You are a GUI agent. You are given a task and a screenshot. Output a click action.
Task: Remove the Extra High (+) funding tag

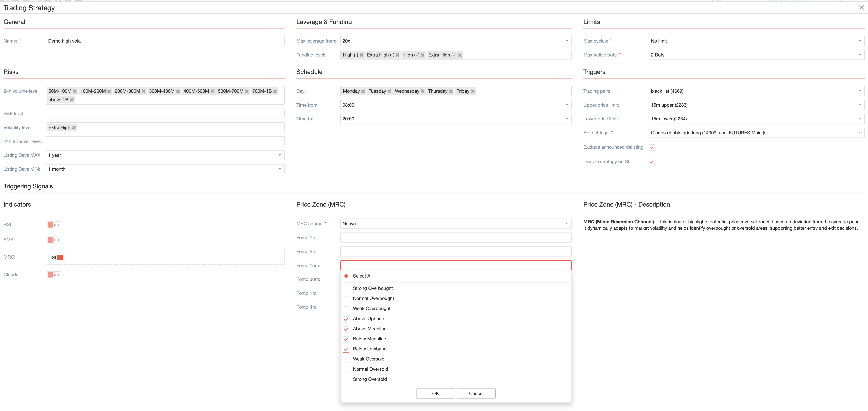[460, 55]
